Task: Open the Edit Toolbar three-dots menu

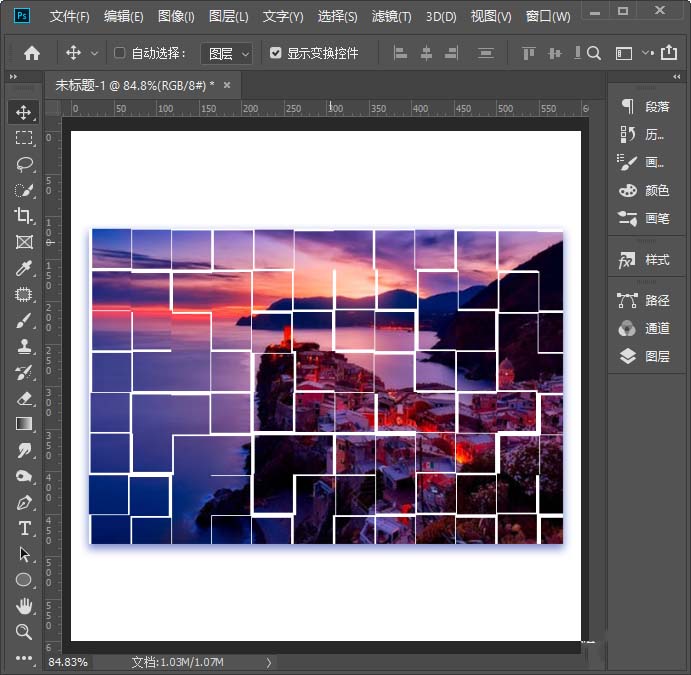Action: pyautogui.click(x=24, y=658)
